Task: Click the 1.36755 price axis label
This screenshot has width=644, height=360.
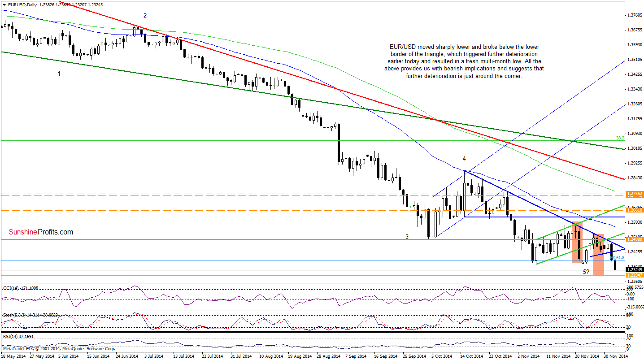Action: coord(634,30)
